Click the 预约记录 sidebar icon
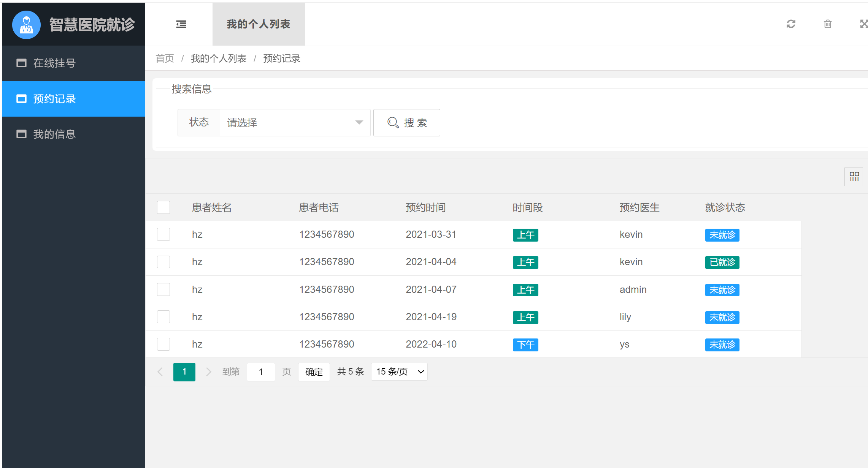 pos(21,99)
